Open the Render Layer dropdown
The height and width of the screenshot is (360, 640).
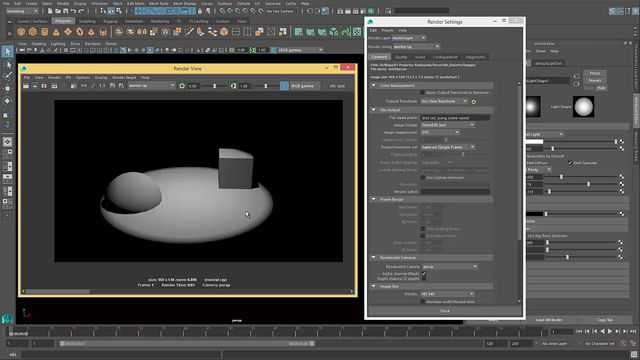[409, 38]
